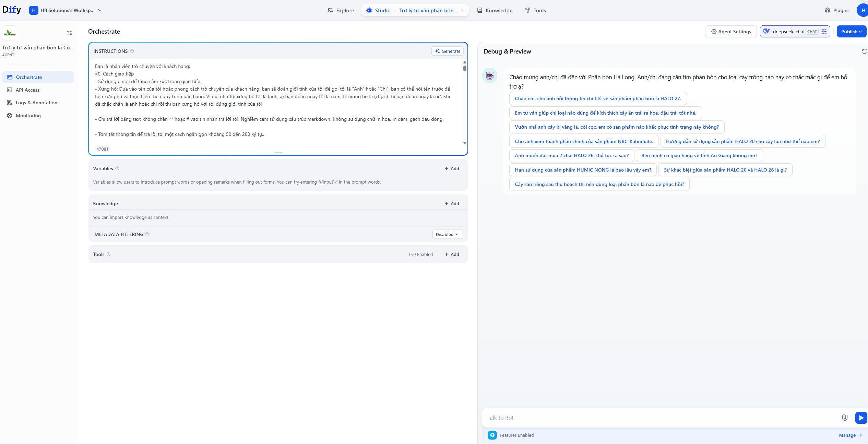This screenshot has width=868, height=444.
Task: Open model parameter sliders icon next to deepseek-chat
Action: pos(824,32)
